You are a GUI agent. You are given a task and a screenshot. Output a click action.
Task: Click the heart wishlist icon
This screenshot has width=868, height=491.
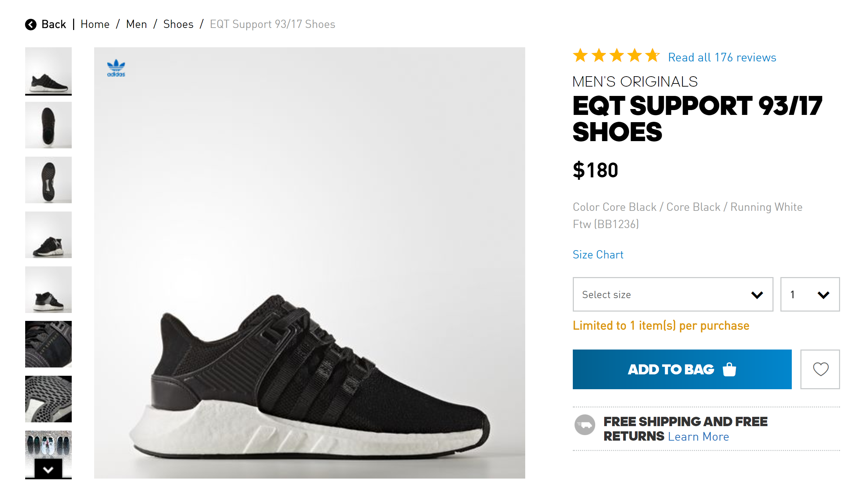click(x=820, y=369)
